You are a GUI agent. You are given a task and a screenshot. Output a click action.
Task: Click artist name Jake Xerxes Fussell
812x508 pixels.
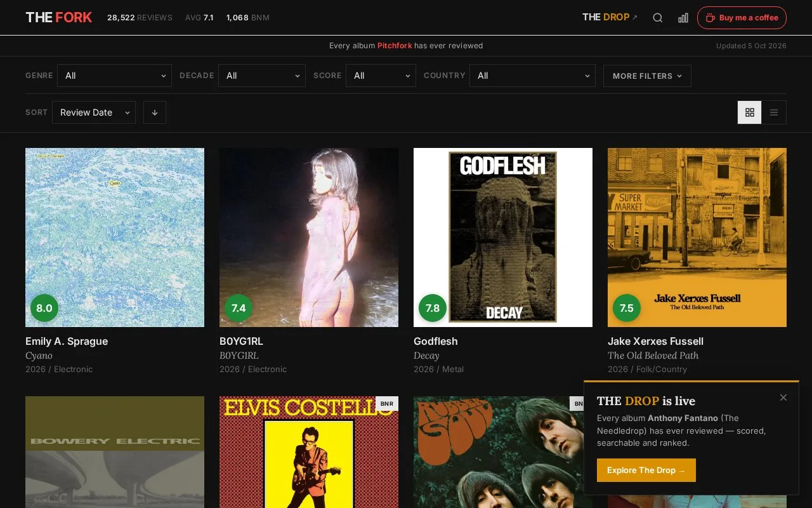point(655,341)
